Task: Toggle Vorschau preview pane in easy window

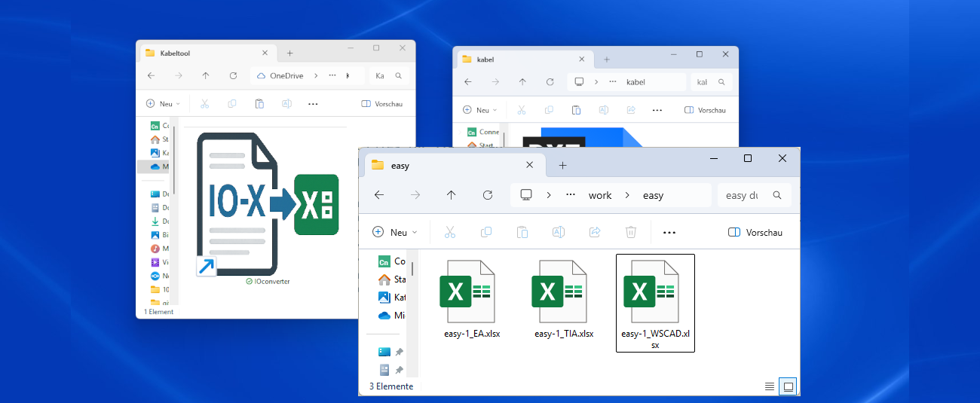Action: pos(755,233)
